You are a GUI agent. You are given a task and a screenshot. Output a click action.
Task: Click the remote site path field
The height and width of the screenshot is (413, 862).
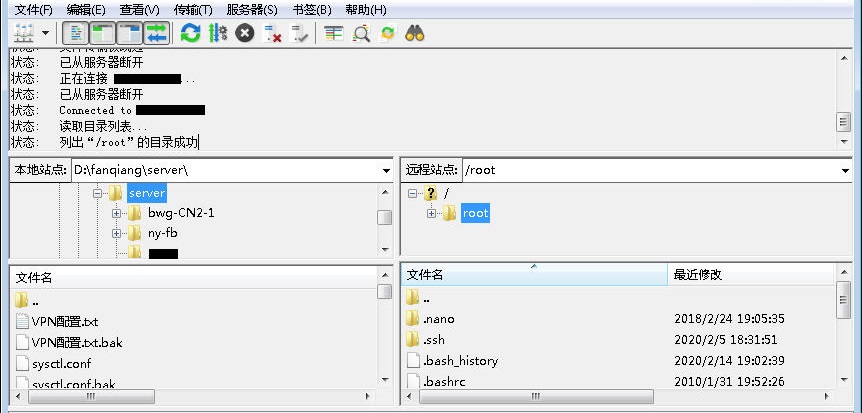point(640,170)
